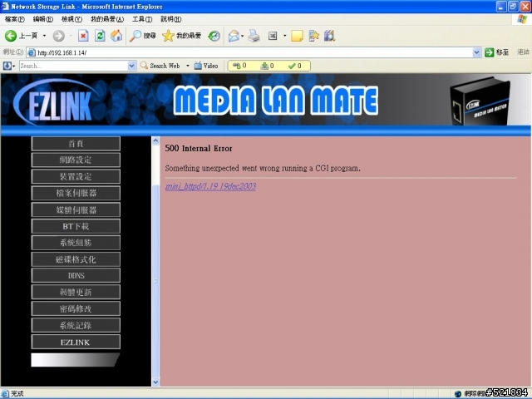Viewport: 532px width, 399px height.
Task: Open 網路設定 network settings
Action: click(x=76, y=160)
